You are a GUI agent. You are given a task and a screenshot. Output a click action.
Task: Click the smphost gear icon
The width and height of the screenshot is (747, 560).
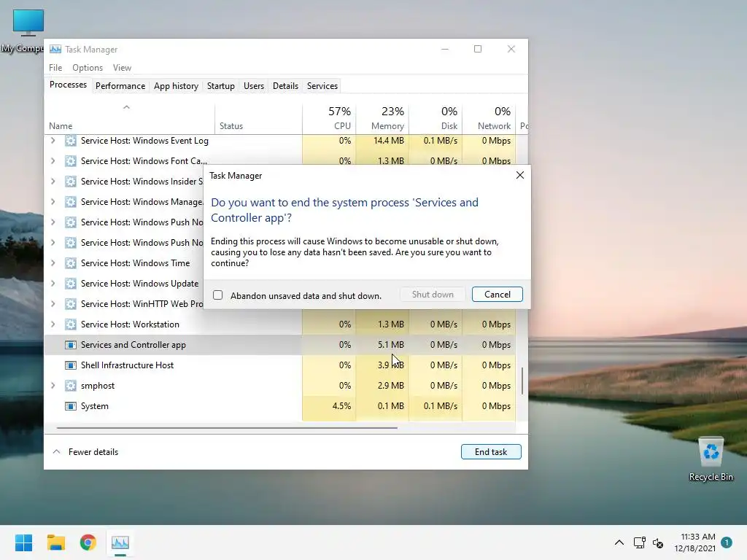click(x=71, y=386)
